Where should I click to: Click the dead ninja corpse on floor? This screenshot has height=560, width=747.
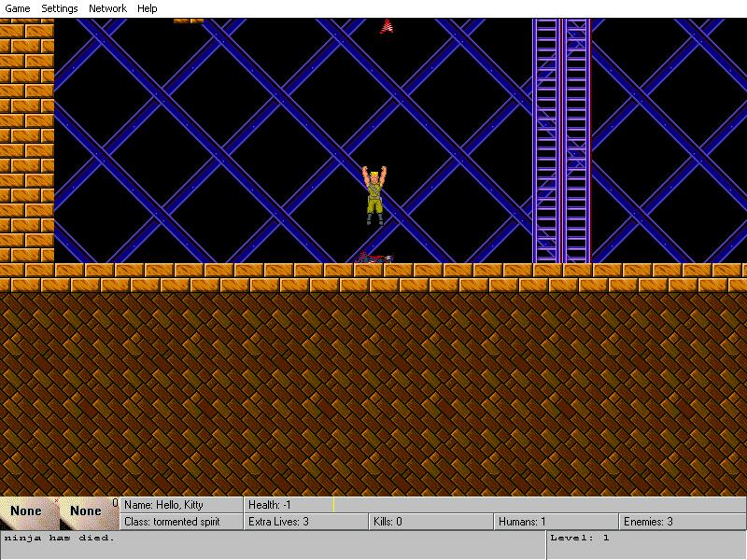point(374,259)
